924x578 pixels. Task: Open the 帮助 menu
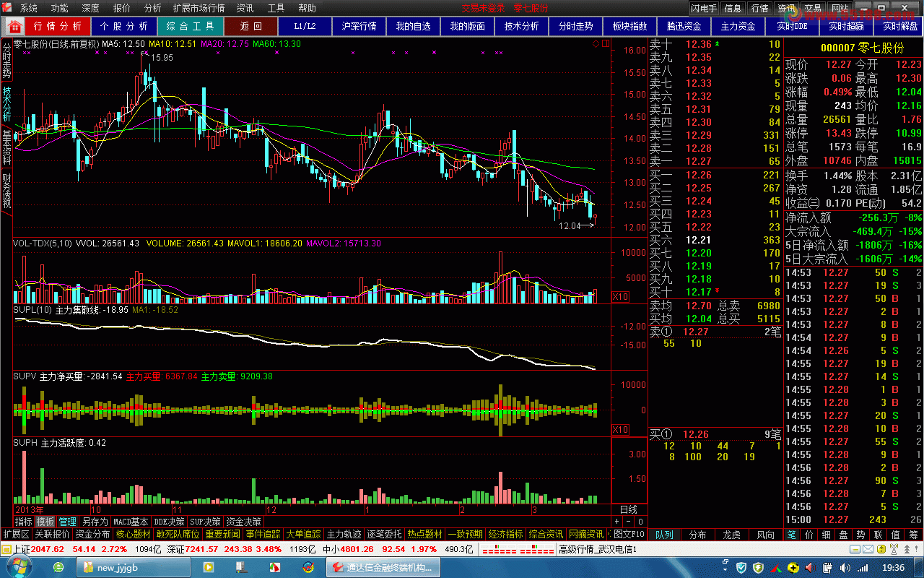pos(307,8)
